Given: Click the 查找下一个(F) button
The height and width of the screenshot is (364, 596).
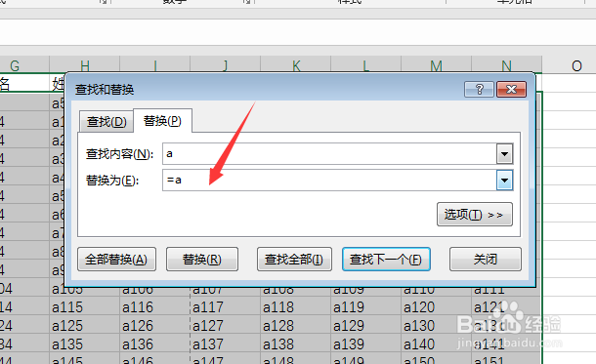Looking at the screenshot, I should point(386,260).
